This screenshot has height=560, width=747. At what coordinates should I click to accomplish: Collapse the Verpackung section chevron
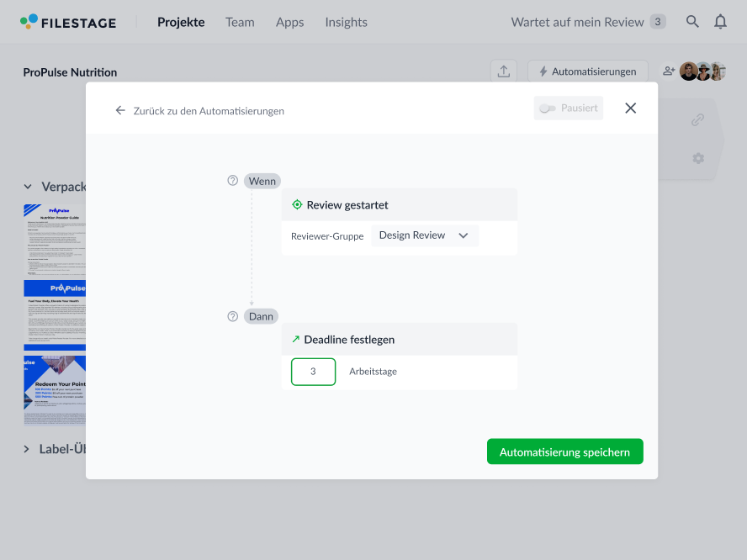click(27, 187)
